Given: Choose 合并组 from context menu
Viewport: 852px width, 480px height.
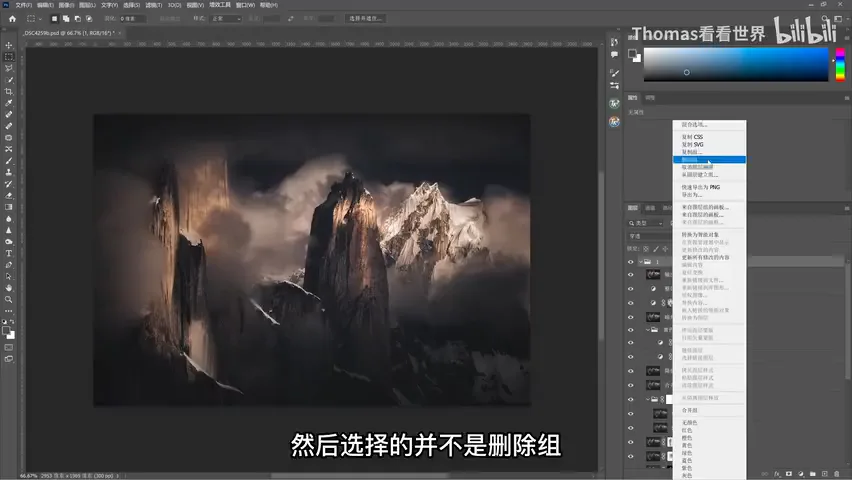Looking at the screenshot, I should [689, 410].
